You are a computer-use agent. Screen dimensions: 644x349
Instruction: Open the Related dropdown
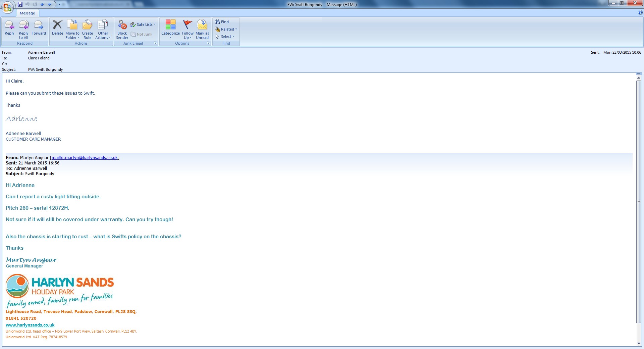tap(226, 29)
